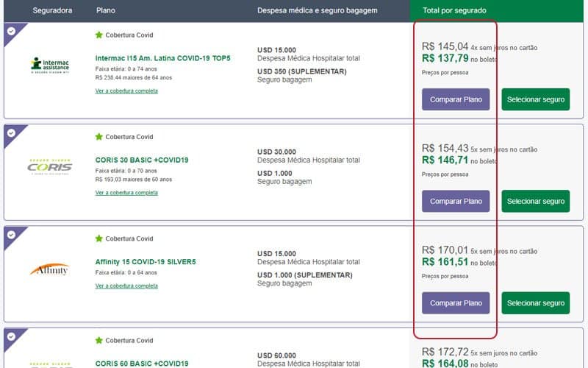Click the CORIS logo in second card

[50, 167]
